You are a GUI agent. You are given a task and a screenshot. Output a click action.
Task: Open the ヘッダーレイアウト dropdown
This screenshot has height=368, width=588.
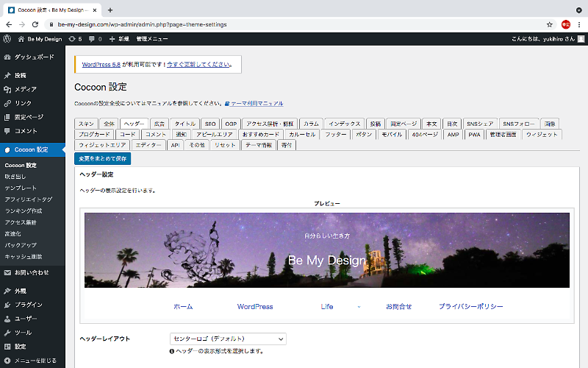[x=227, y=339]
